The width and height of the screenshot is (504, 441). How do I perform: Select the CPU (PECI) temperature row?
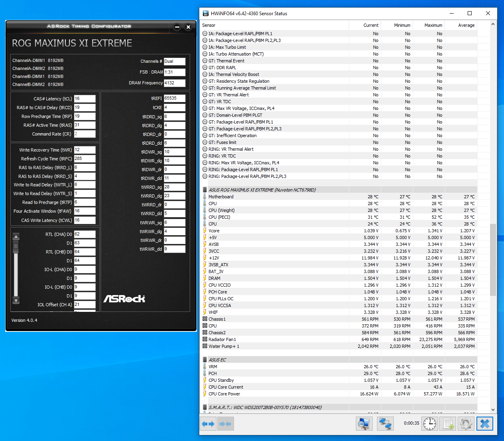[x=339, y=217]
